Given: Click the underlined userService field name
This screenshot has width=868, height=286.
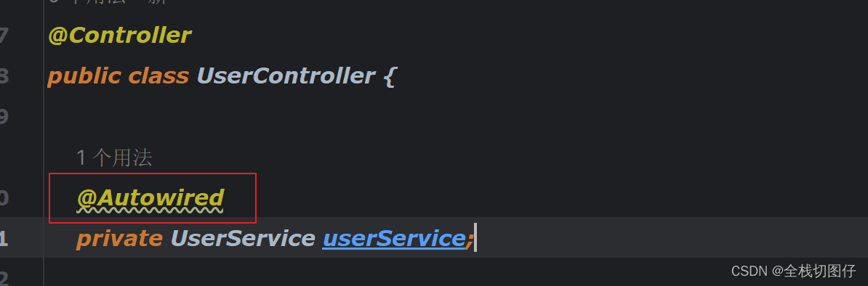Looking at the screenshot, I should [x=393, y=238].
